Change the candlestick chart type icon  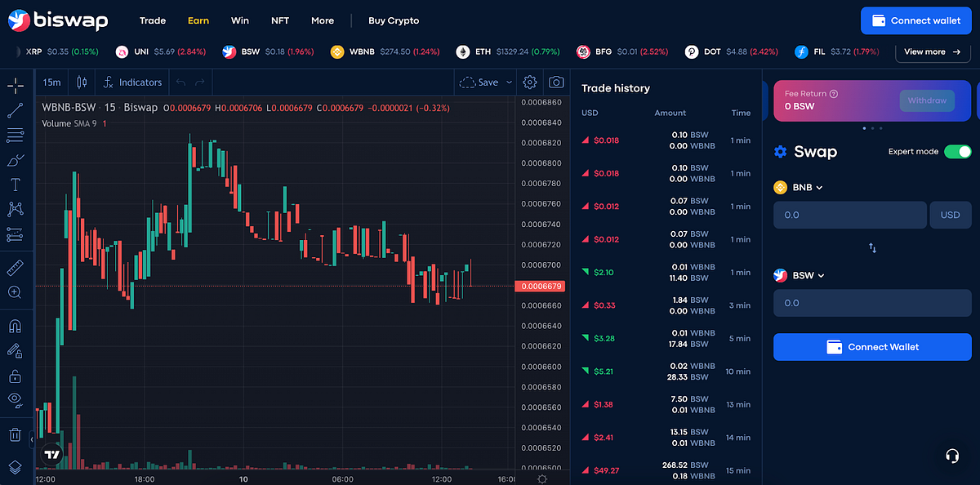[x=81, y=82]
